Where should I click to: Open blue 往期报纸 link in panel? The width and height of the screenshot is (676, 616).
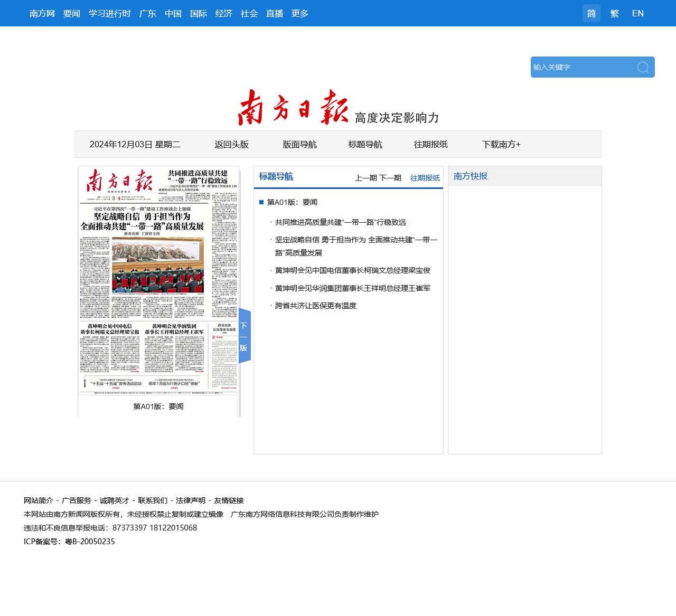pyautogui.click(x=425, y=178)
